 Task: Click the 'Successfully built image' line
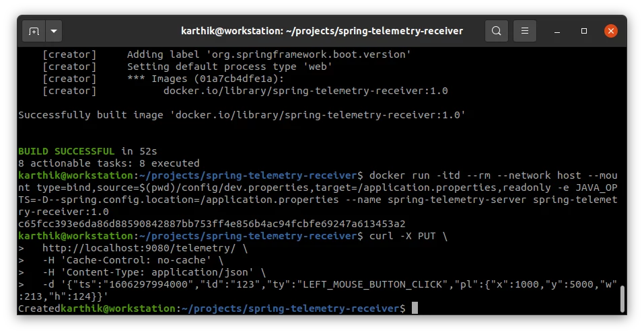tap(242, 115)
